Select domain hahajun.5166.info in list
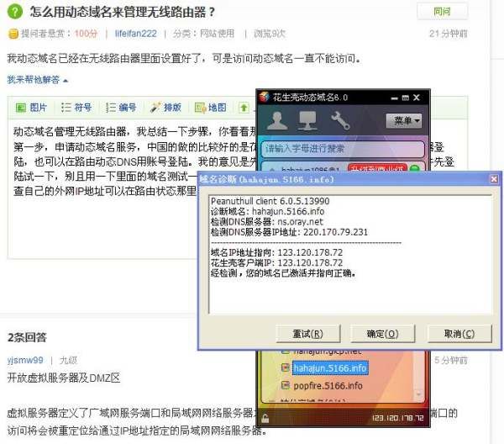 tap(330, 367)
